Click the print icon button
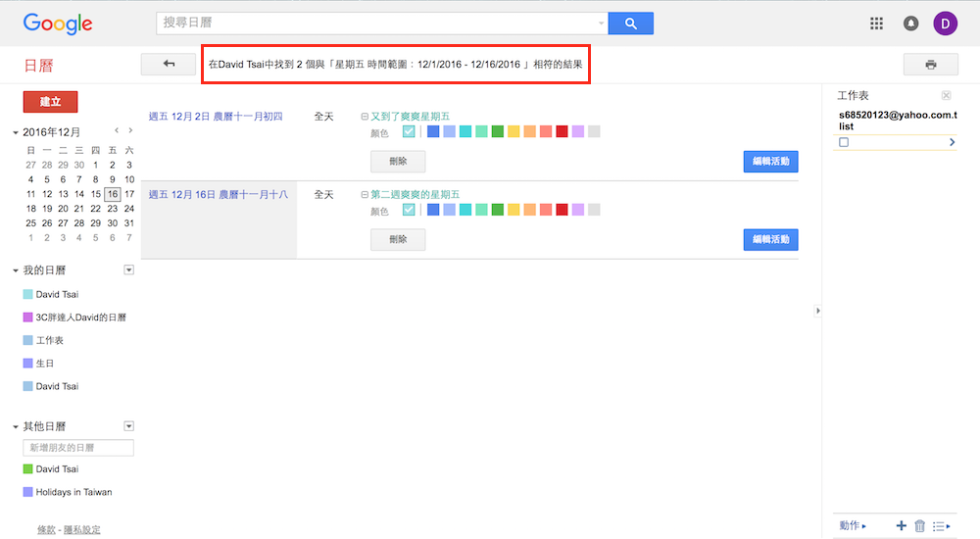Image resolution: width=980 pixels, height=539 pixels. (x=930, y=65)
